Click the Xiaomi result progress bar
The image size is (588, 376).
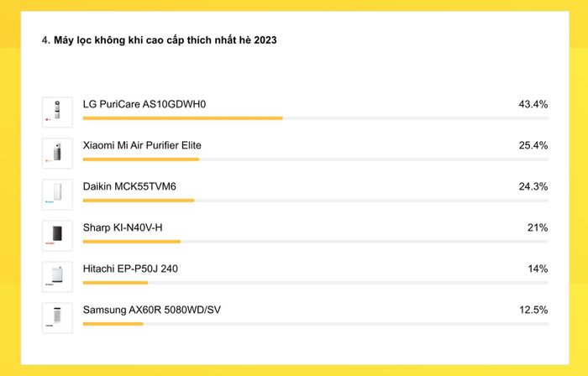pyautogui.click(x=315, y=159)
